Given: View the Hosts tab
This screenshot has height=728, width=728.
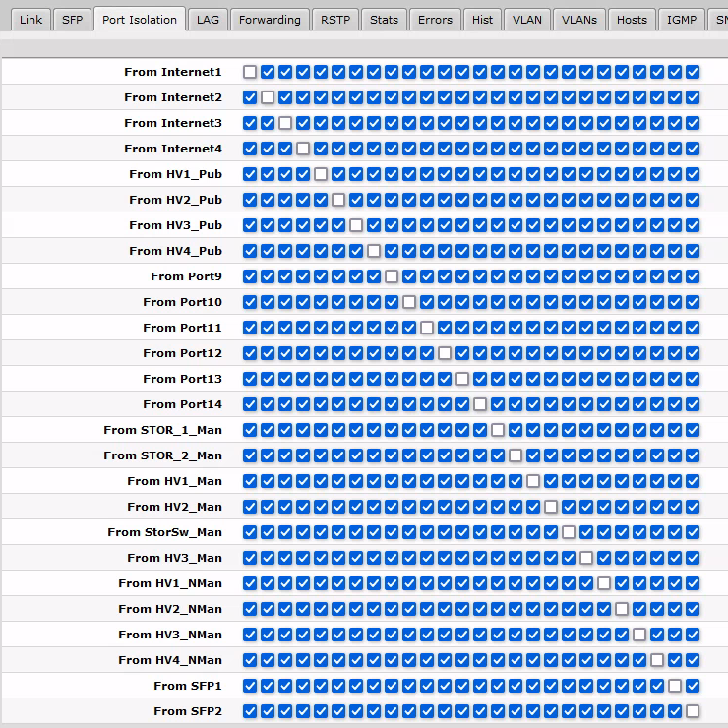Looking at the screenshot, I should [x=632, y=20].
